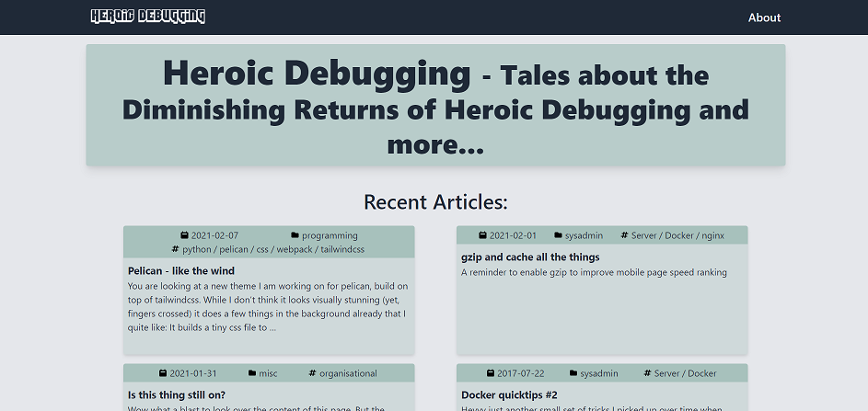Image resolution: width=868 pixels, height=411 pixels.
Task: Click the calendar icon beside 2021-02-01
Action: 482,235
